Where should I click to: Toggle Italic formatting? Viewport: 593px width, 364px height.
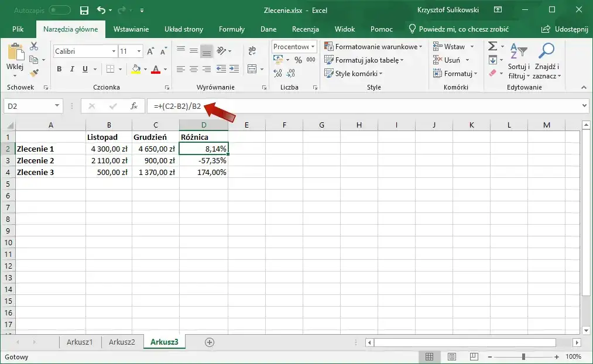[x=73, y=69]
